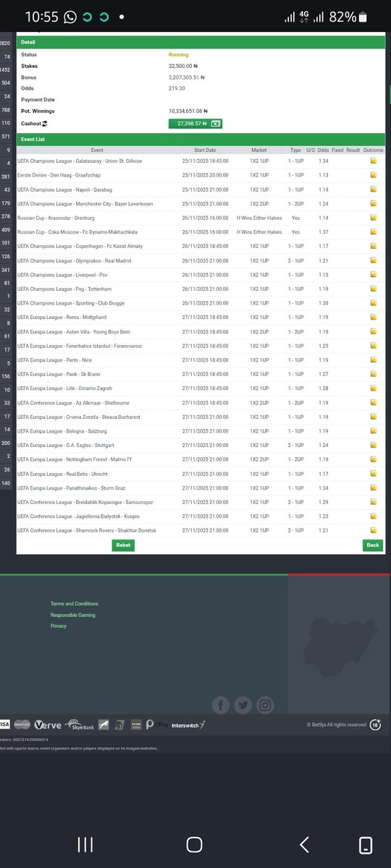The image size is (391, 868).
Task: Click outcome icon for Liverpool - Psv
Action: pos(374,275)
